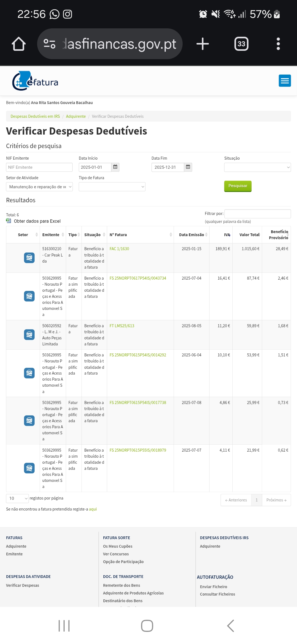
Task: Open the blue hamburger menu
Action: (x=285, y=81)
